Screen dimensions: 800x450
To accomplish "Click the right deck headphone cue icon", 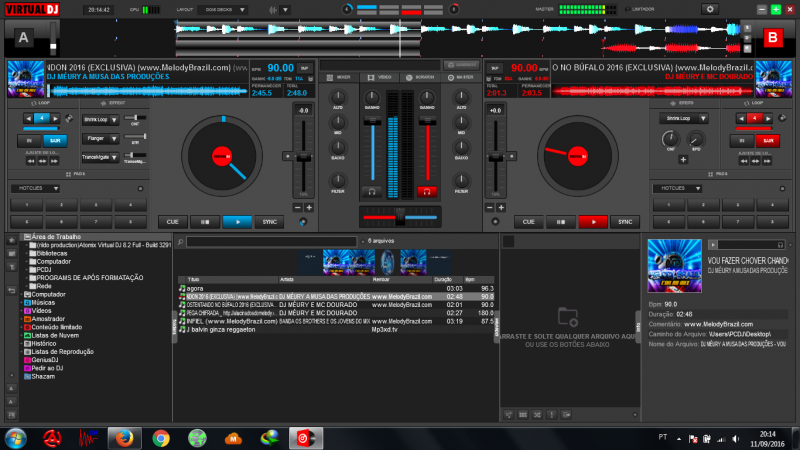I will [x=427, y=190].
